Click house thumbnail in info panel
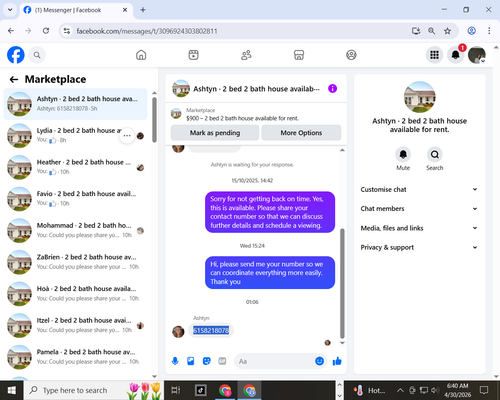 click(419, 97)
